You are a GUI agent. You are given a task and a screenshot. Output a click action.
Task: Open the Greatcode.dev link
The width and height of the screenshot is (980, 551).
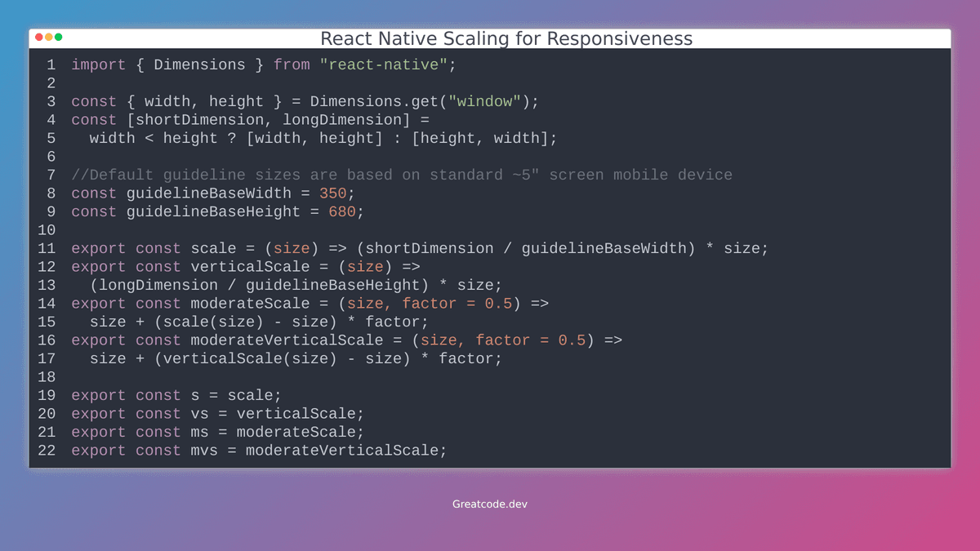point(490,504)
